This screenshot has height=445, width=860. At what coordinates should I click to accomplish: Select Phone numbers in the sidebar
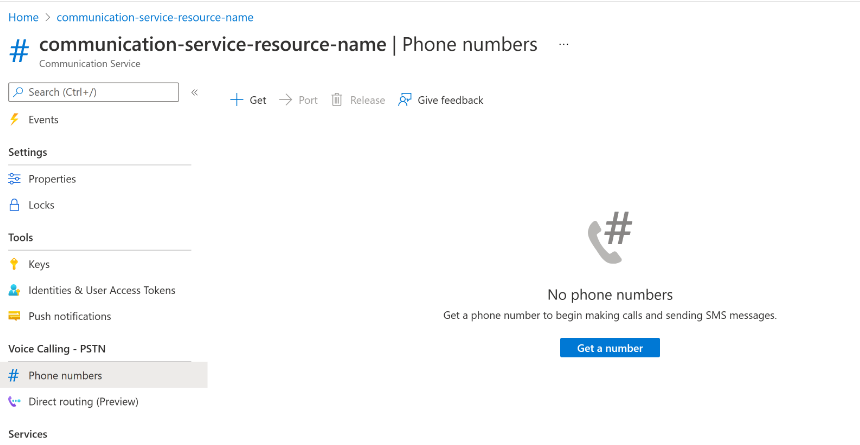click(x=65, y=376)
